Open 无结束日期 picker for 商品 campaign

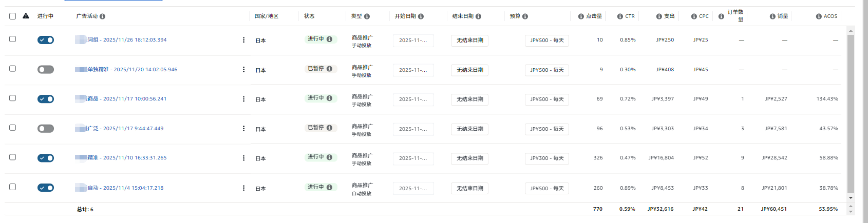[469, 99]
